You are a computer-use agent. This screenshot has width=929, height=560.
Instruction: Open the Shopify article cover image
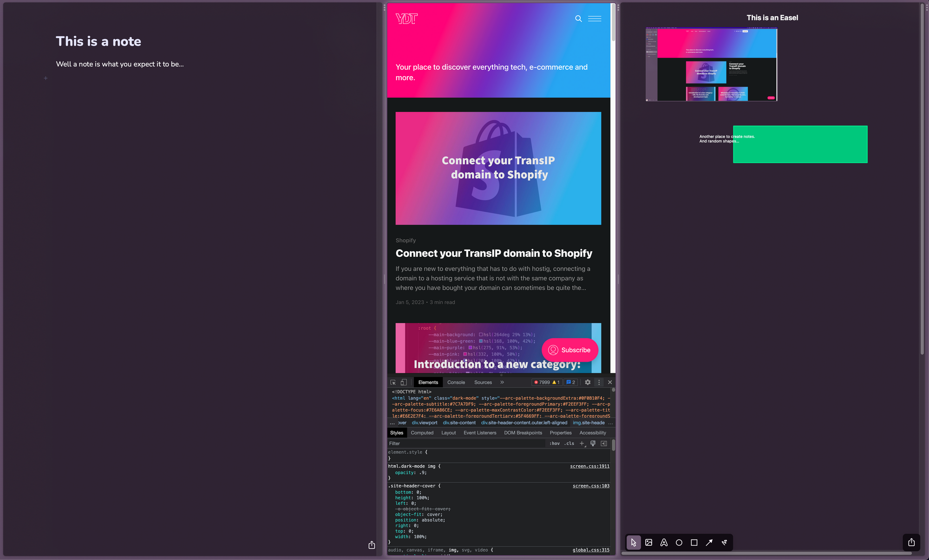point(498,168)
